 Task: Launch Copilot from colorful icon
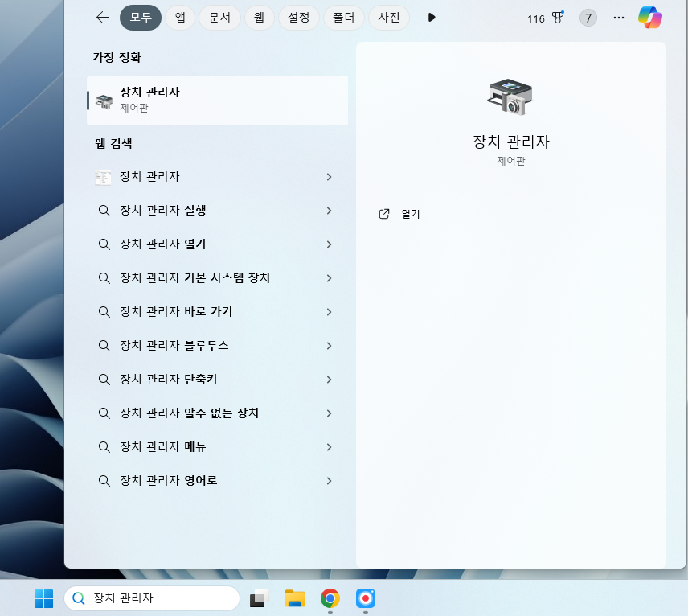[x=650, y=18]
